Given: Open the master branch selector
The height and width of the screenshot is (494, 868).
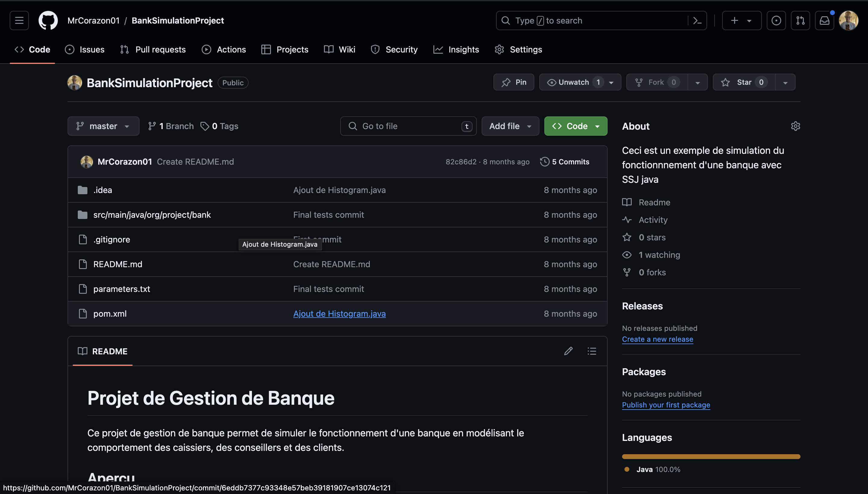Looking at the screenshot, I should [x=103, y=126].
